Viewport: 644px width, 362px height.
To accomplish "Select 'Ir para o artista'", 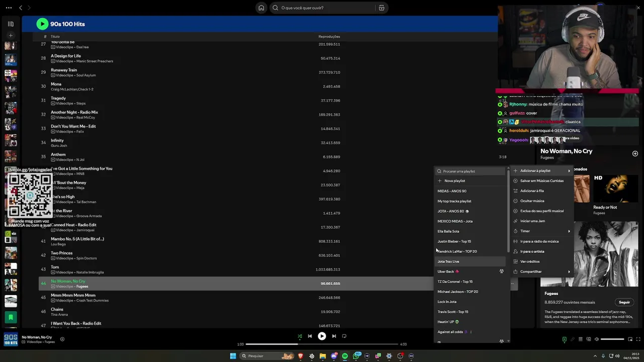I will (542, 251).
